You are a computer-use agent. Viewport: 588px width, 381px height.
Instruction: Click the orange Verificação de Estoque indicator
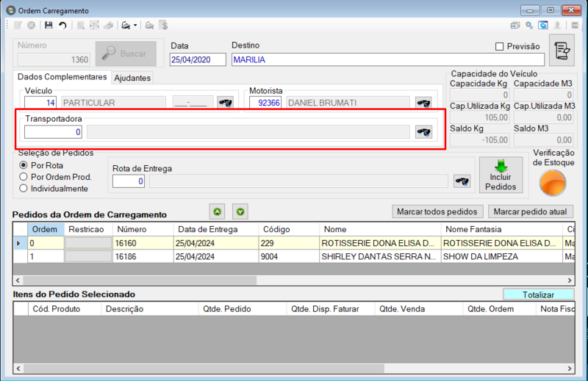coord(553,183)
